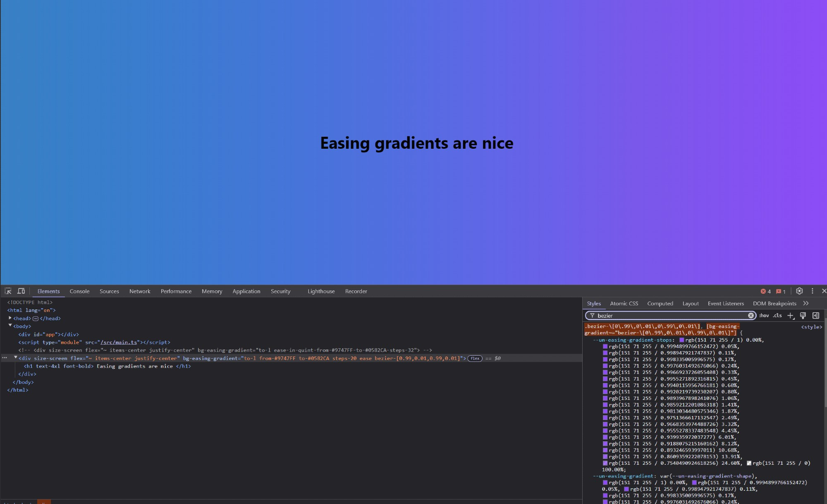827x504 pixels.
Task: Select the Atomic CSS sidebar tab
Action: click(x=624, y=303)
